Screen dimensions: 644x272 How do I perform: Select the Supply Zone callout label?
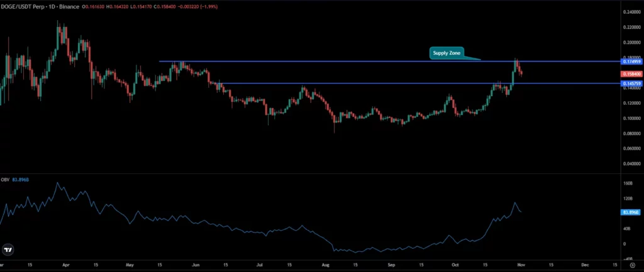(x=447, y=53)
